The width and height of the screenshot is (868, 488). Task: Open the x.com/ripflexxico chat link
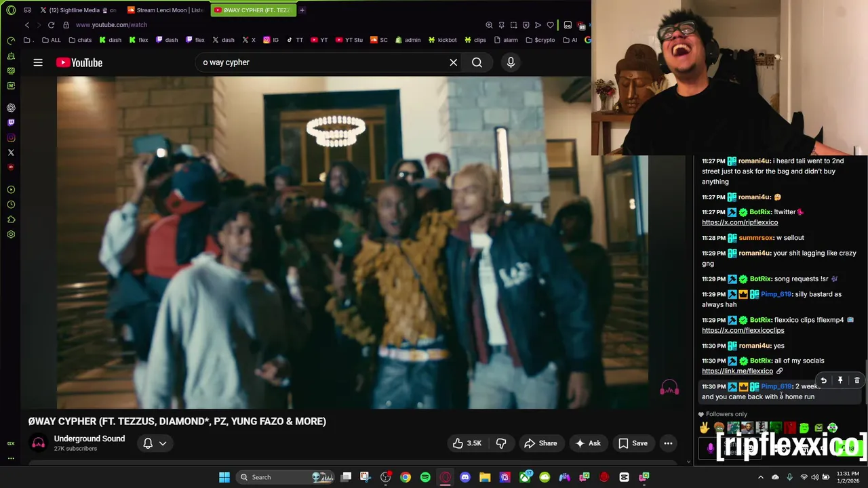(740, 222)
